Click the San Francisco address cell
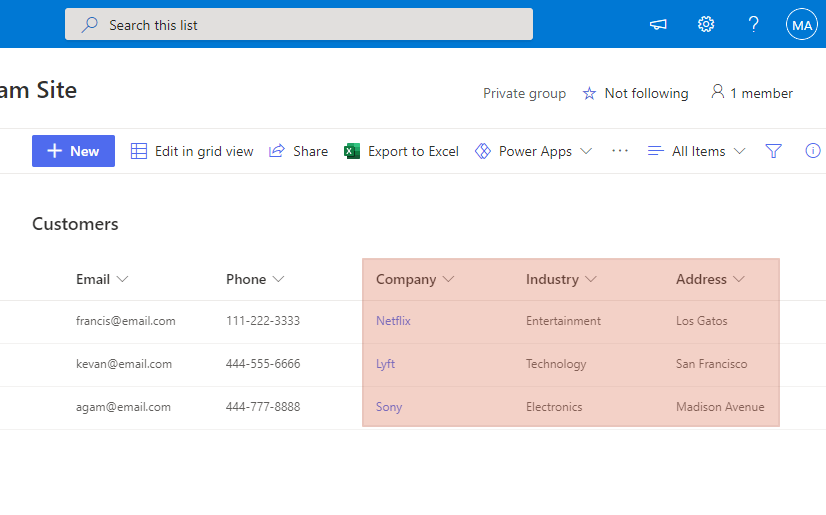Viewport: 826px width, 515px height. (x=711, y=364)
